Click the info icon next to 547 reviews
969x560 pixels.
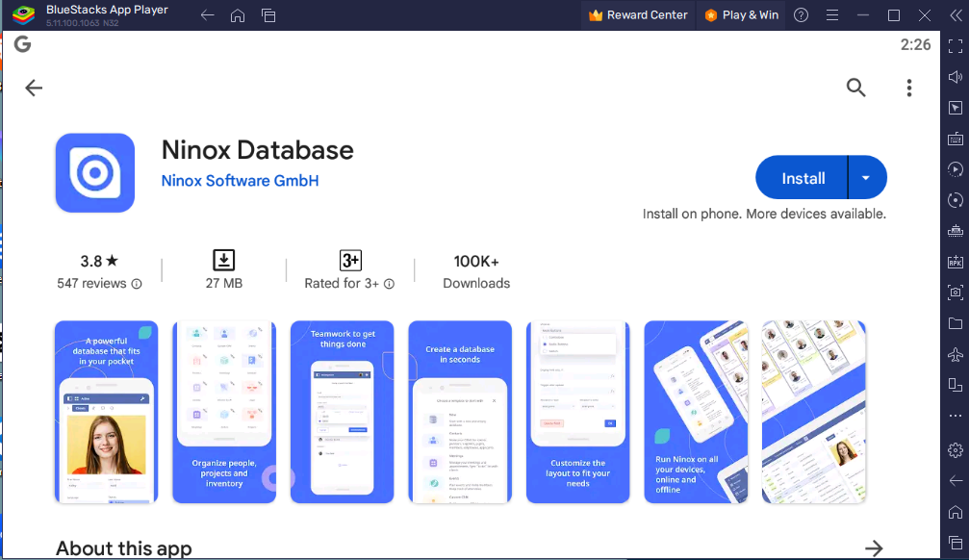[x=137, y=284]
